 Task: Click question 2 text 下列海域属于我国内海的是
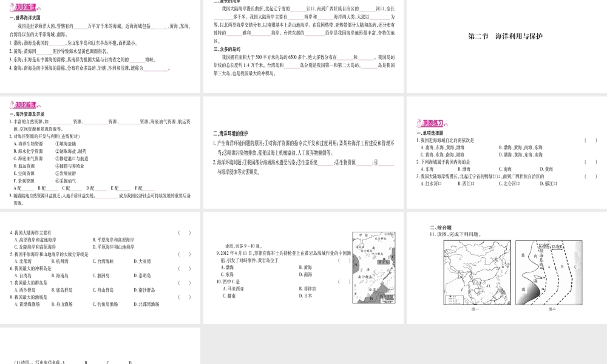coord(443,162)
